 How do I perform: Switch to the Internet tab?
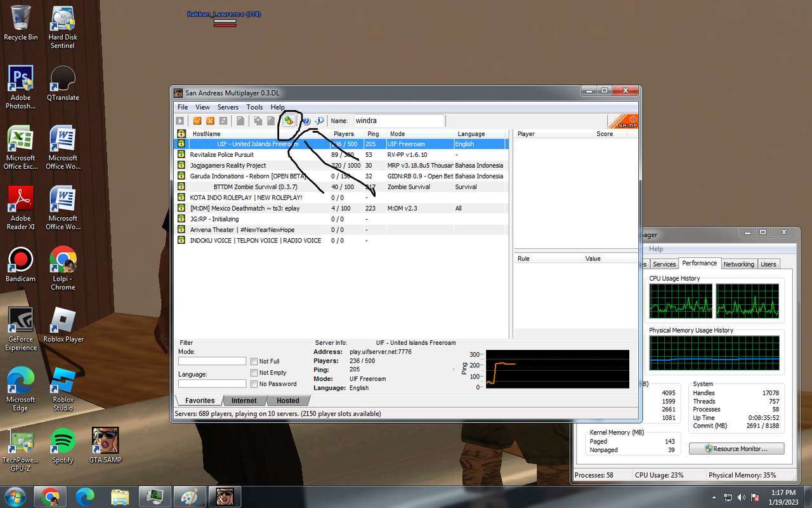pyautogui.click(x=244, y=401)
